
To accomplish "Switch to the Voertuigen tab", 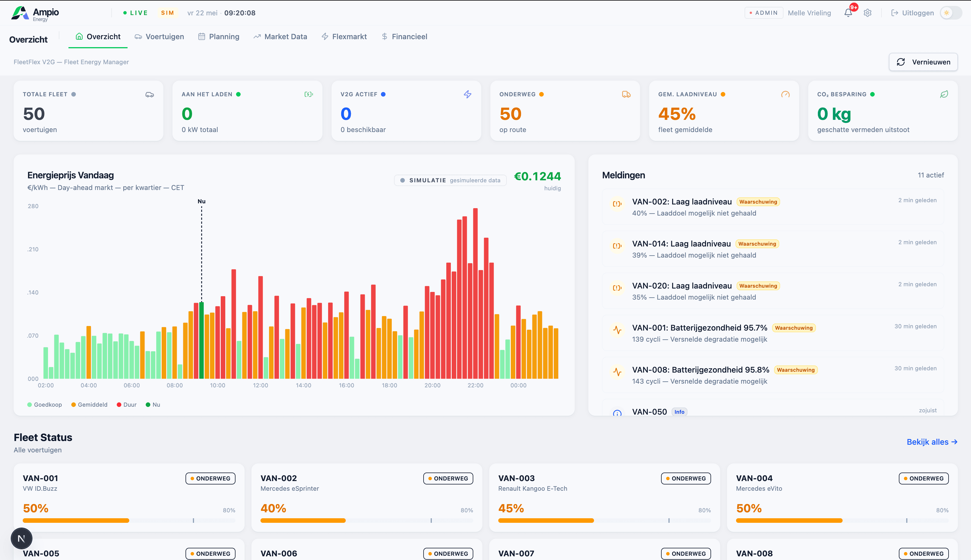I will 159,37.
